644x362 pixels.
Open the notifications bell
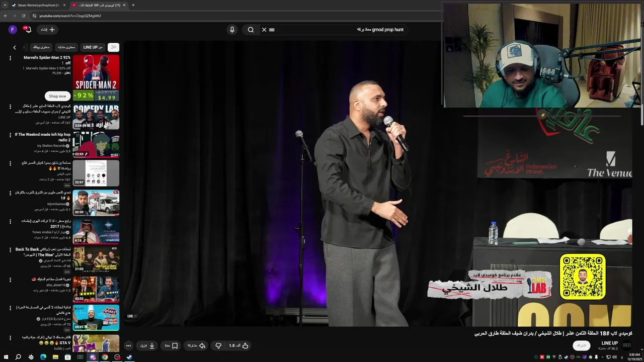coord(28,30)
